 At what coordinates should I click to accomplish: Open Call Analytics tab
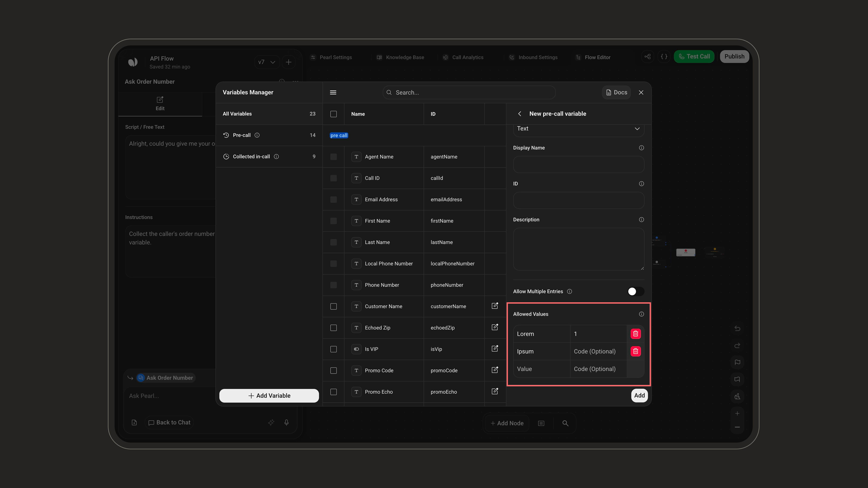(463, 57)
